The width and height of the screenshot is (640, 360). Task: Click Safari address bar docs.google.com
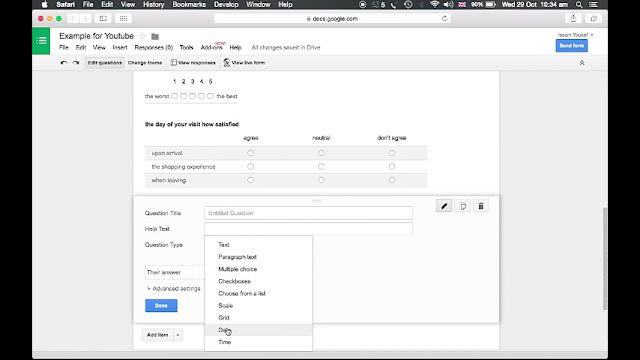(332, 18)
